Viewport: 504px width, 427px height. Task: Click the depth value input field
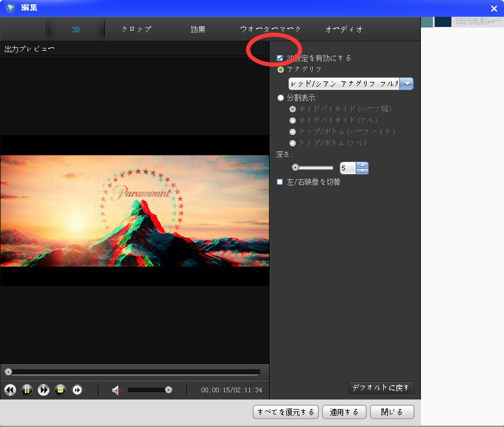coord(347,168)
